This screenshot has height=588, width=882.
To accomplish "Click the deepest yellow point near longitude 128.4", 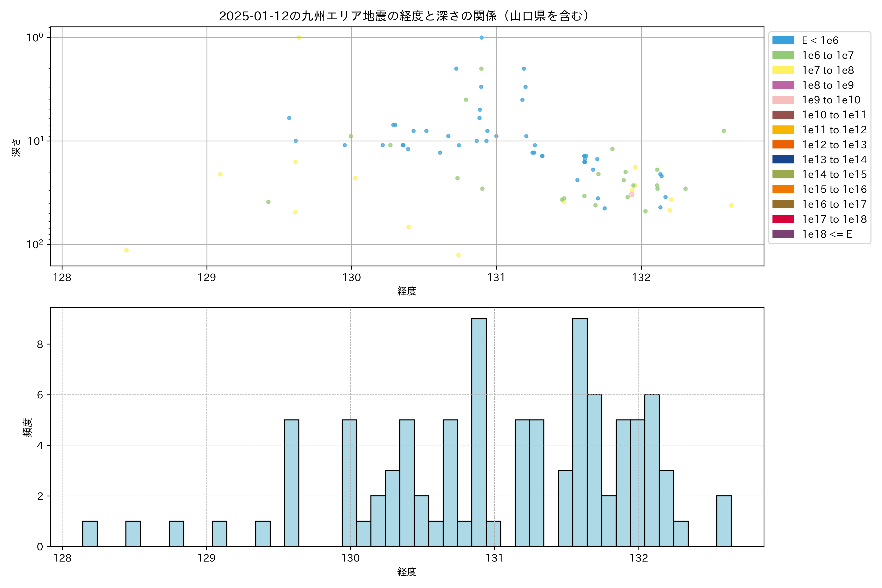I will pos(126,250).
